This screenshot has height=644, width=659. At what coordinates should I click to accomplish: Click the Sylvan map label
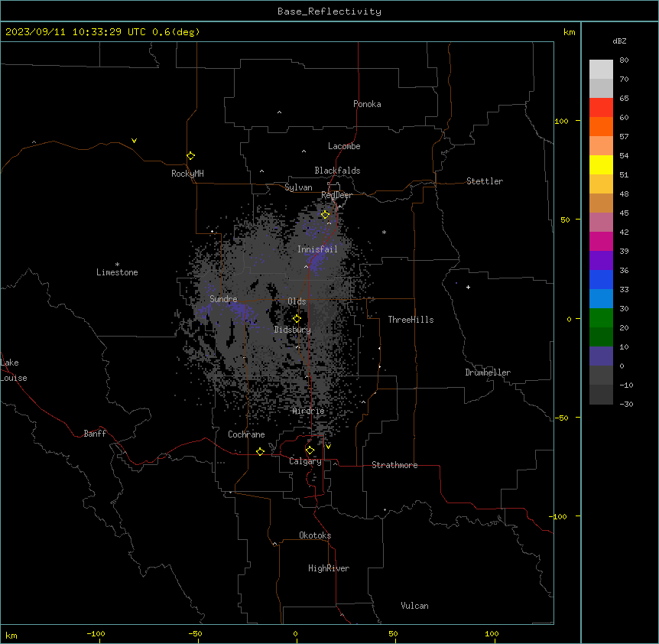point(298,187)
